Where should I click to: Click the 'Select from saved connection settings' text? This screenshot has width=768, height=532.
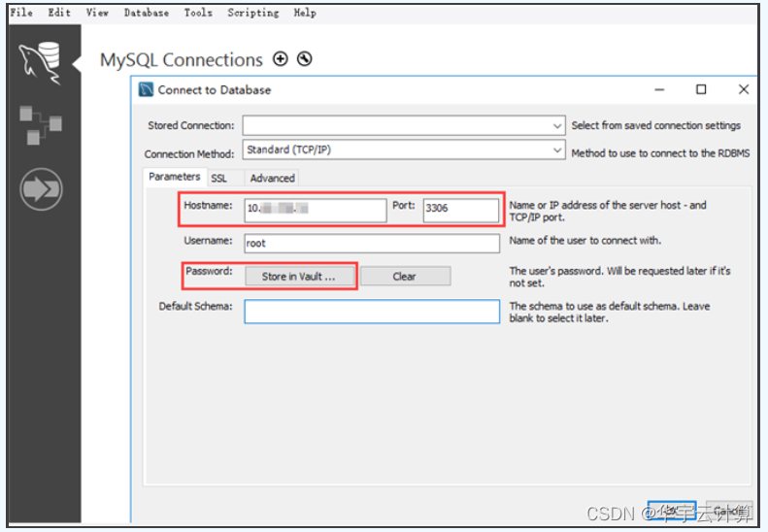pyautogui.click(x=655, y=125)
